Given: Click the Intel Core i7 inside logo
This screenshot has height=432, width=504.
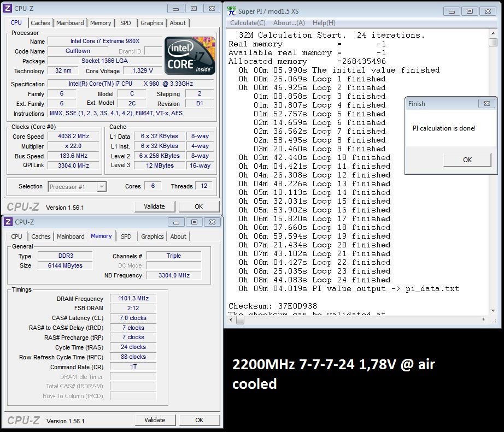Looking at the screenshot, I should pos(190,56).
